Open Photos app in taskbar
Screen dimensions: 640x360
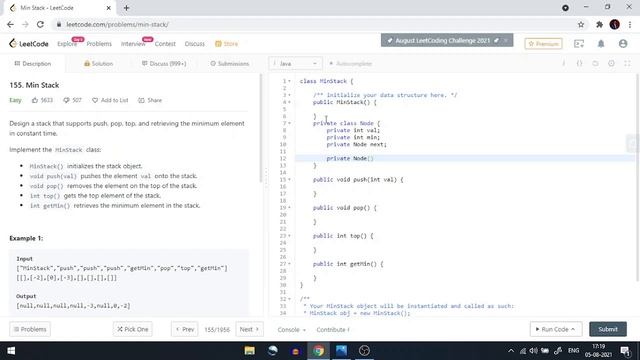pos(342,351)
